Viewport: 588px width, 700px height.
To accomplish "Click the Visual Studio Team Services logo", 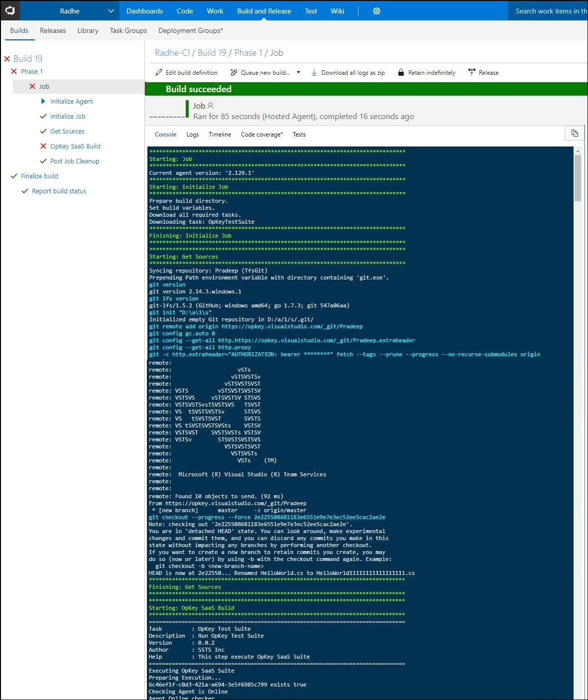I will pyautogui.click(x=10, y=10).
